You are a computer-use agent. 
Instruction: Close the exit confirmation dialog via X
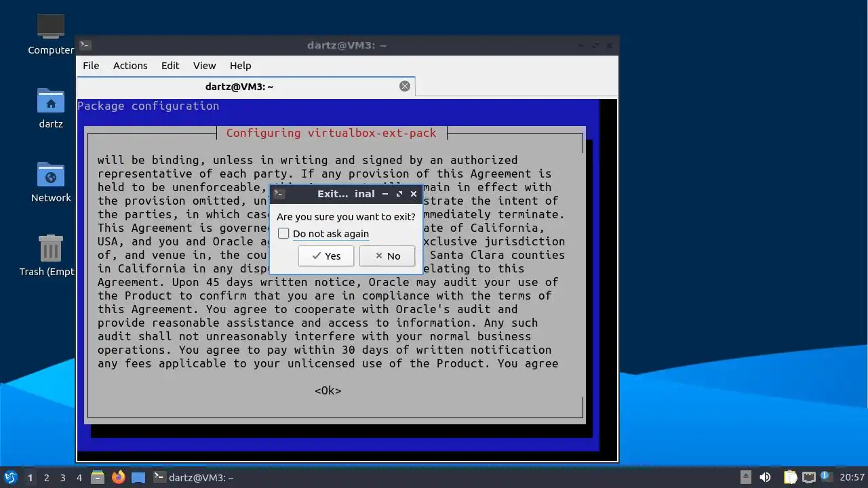(x=414, y=194)
